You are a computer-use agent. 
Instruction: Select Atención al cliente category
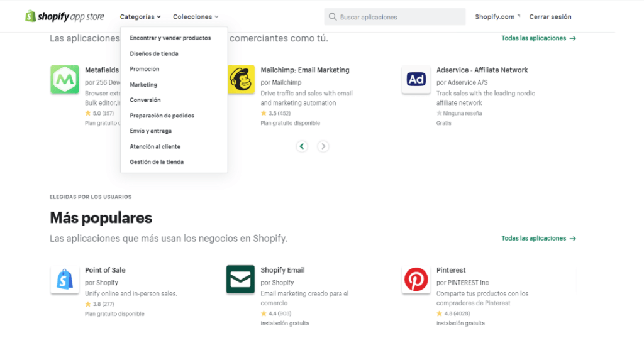click(155, 146)
